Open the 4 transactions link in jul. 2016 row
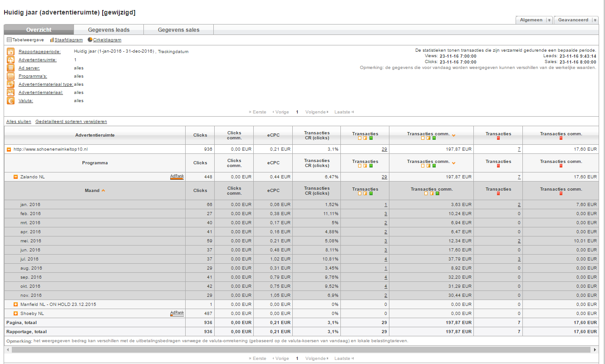 [x=386, y=259]
